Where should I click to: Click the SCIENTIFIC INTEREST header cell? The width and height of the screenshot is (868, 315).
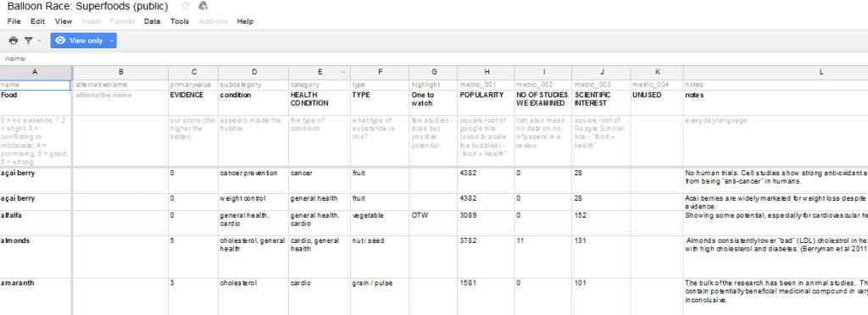point(601,102)
